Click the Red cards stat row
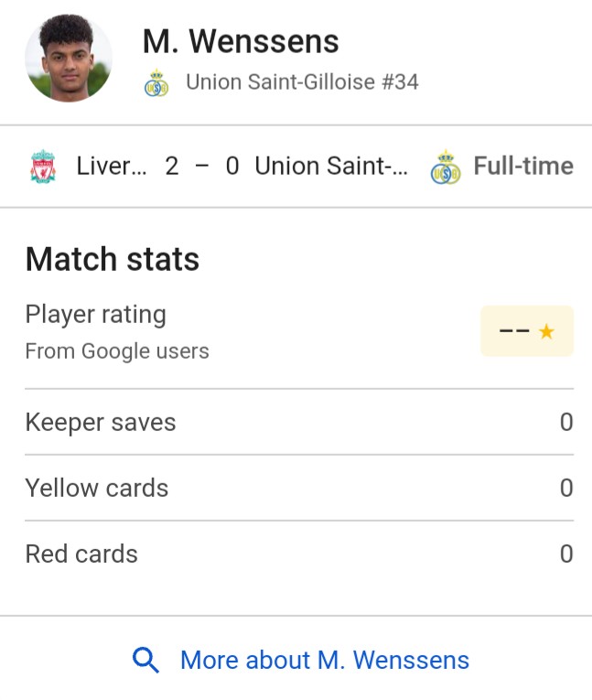 pos(299,554)
